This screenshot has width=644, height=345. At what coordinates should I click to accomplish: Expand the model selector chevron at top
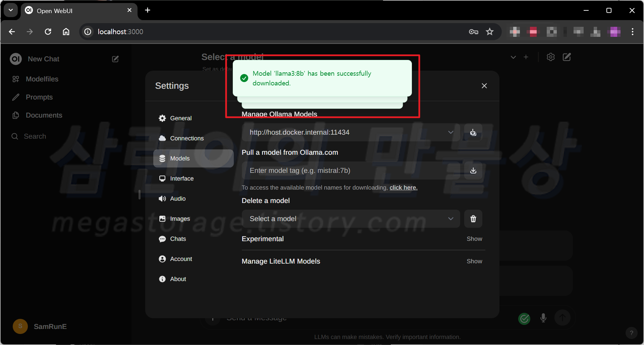click(x=513, y=57)
